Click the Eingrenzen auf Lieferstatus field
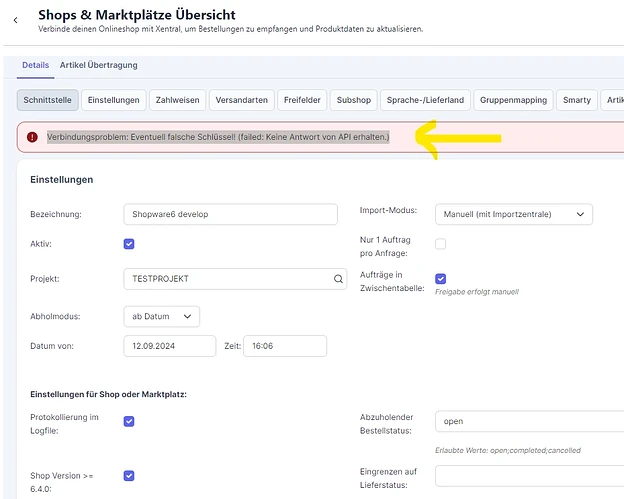The height and width of the screenshot is (499, 624). tap(530, 476)
